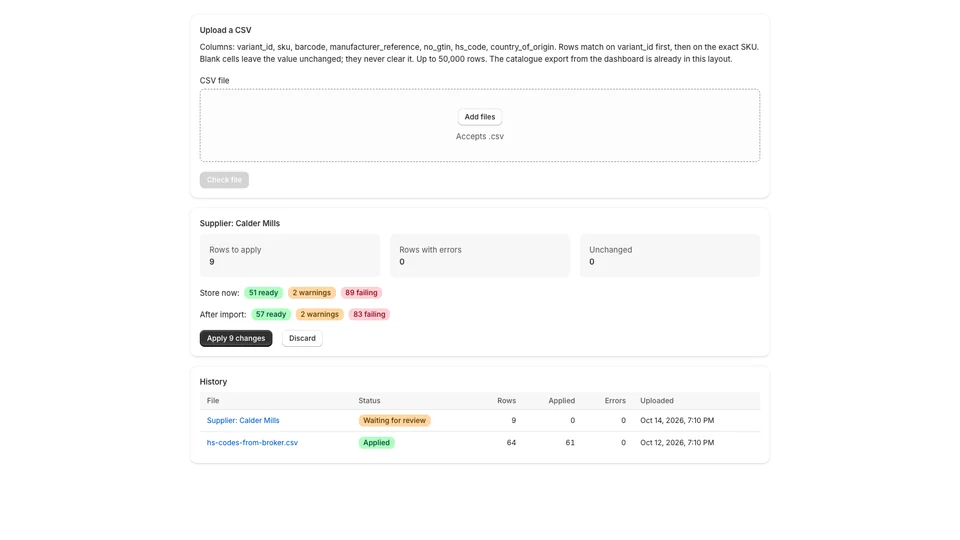Click the Upload a CSV heading

click(x=225, y=30)
